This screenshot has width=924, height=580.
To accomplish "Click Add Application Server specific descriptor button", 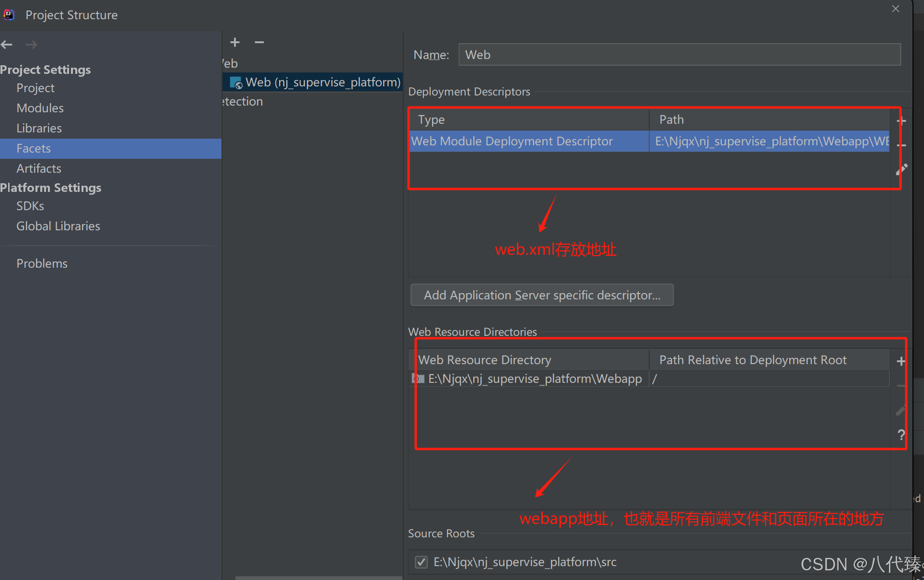I will point(542,295).
